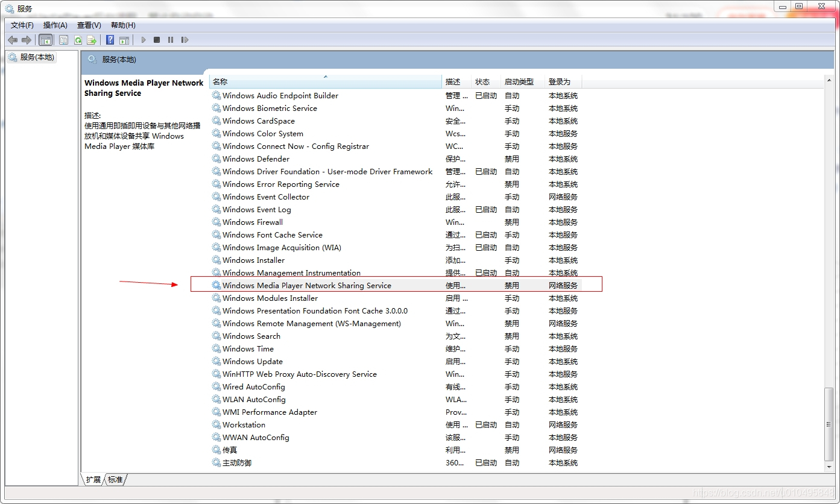
Task: Open the blue Help question-mark icon
Action: [x=110, y=40]
